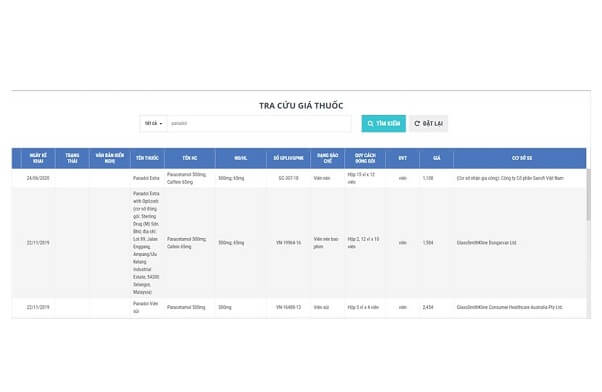Image resolution: width=602 pixels, height=392 pixels.
Task: Click the Trạng thái column header
Action: point(72,158)
